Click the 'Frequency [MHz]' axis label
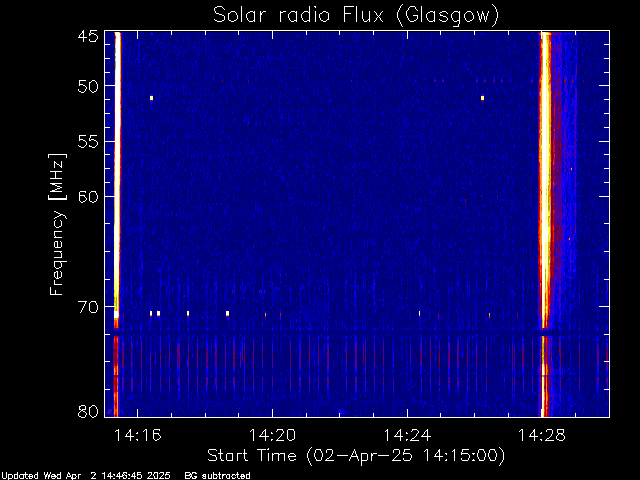 [58, 224]
